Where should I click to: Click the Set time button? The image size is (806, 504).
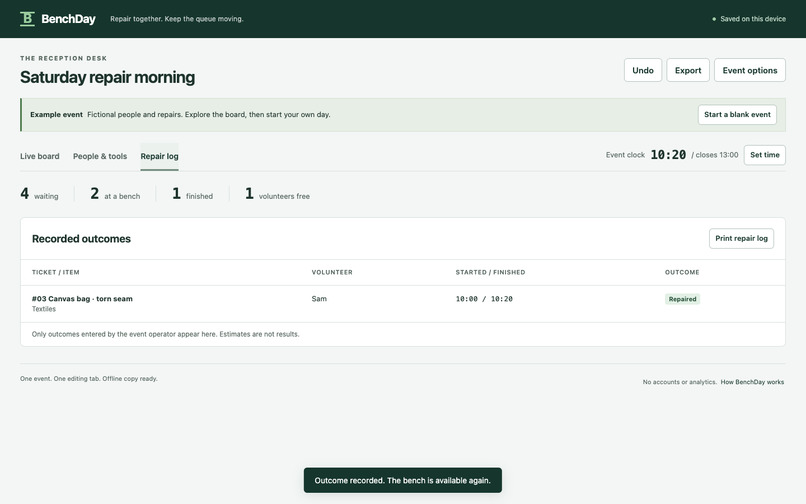coord(764,155)
